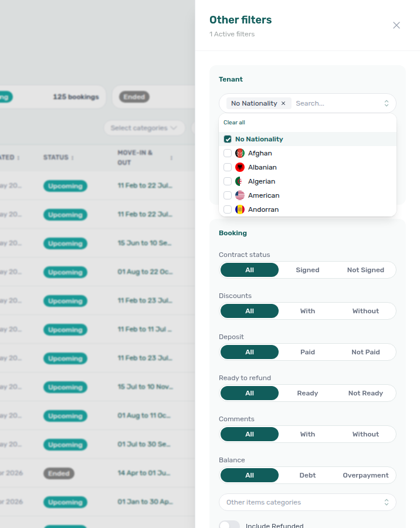Select All for Ready to refund

tap(249, 393)
